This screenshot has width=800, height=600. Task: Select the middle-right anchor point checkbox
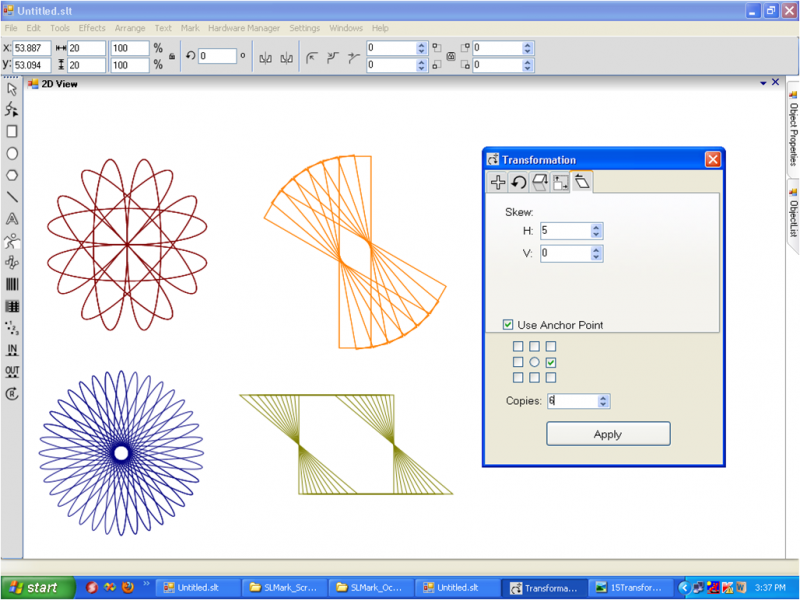tap(551, 362)
